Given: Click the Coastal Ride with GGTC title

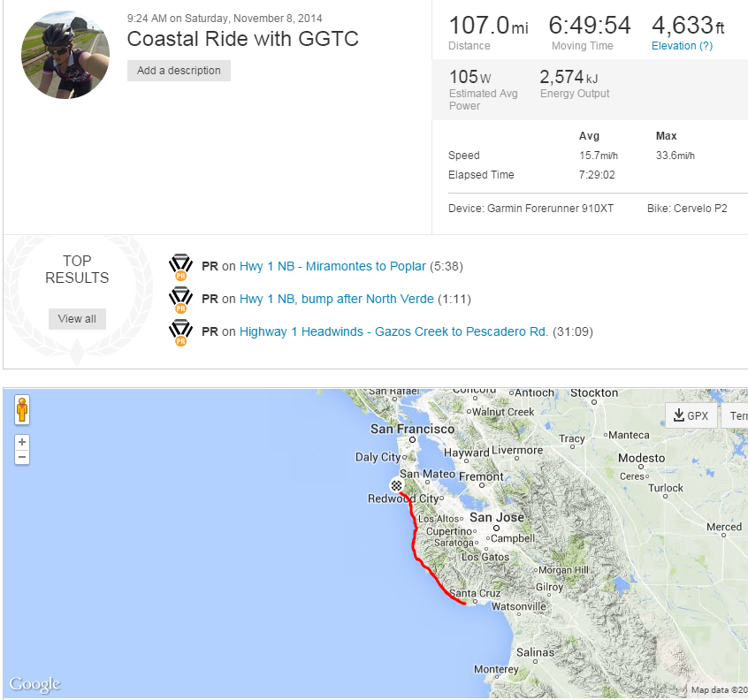Looking at the screenshot, I should [242, 38].
